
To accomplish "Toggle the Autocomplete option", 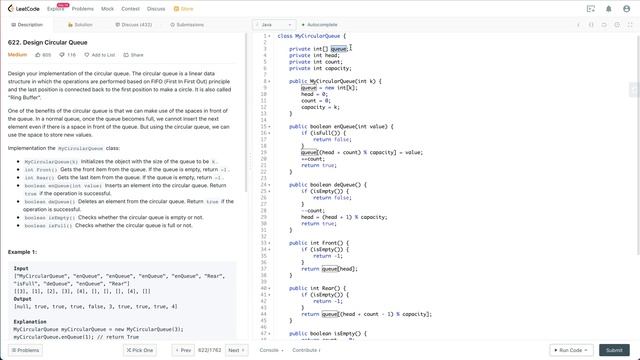I will [x=319, y=25].
